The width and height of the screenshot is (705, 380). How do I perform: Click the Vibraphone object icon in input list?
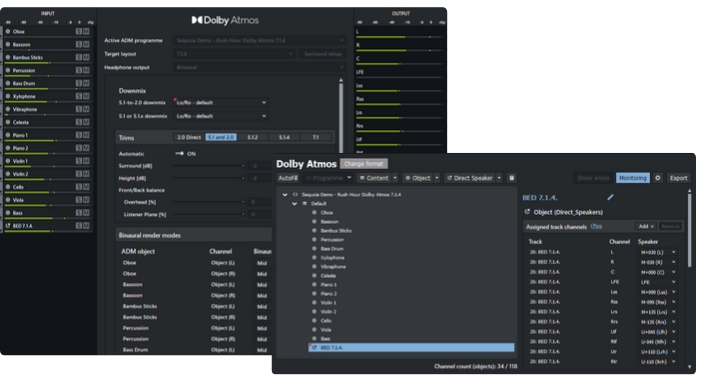pos(8,109)
